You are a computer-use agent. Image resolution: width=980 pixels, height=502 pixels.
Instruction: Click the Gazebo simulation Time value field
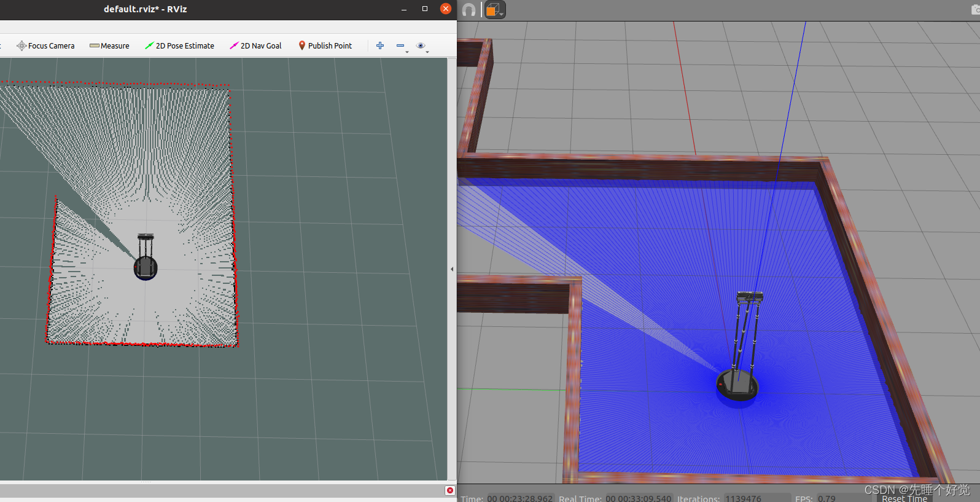(521, 498)
